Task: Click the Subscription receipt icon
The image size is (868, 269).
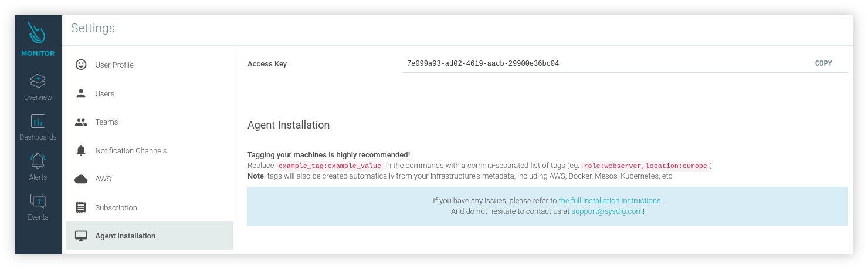Action: pos(82,207)
